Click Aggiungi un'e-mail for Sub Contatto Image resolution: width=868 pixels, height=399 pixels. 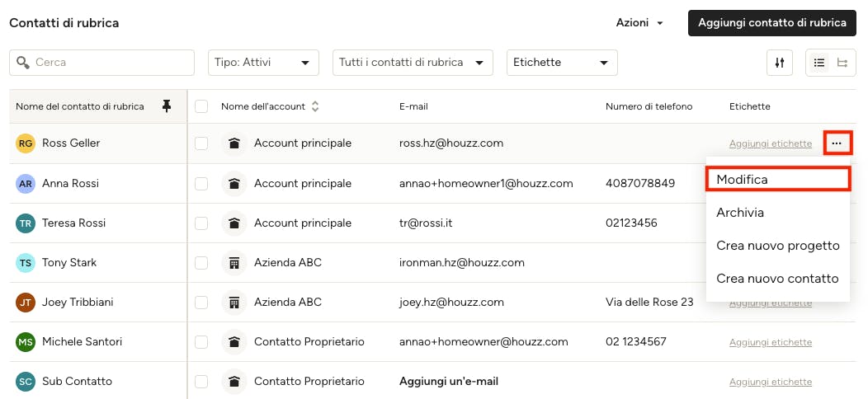pos(448,382)
